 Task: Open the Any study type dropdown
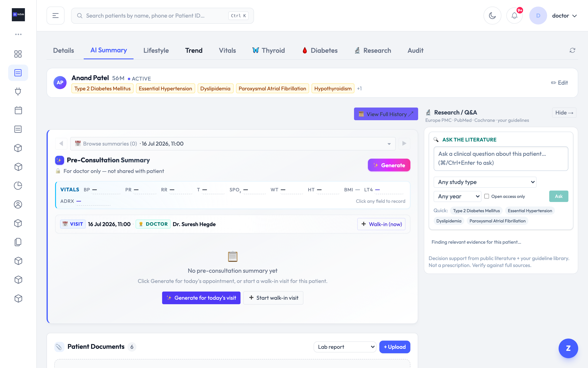coord(485,182)
